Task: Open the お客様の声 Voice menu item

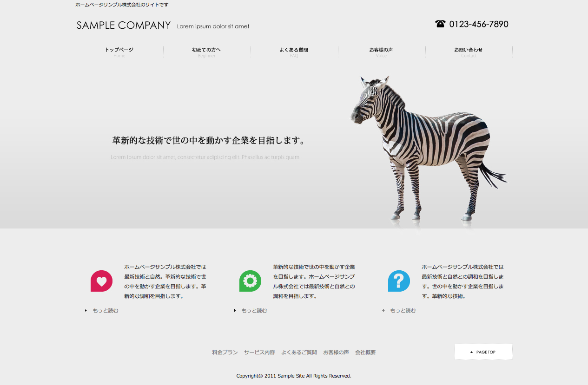Action: tap(382, 52)
